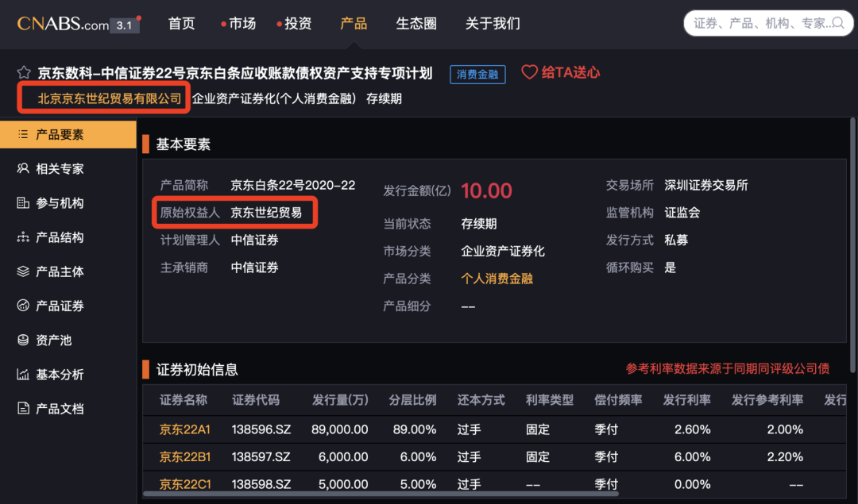Go to 首页 in the navigation bar
Viewport: 858px width, 504px height.
click(181, 24)
